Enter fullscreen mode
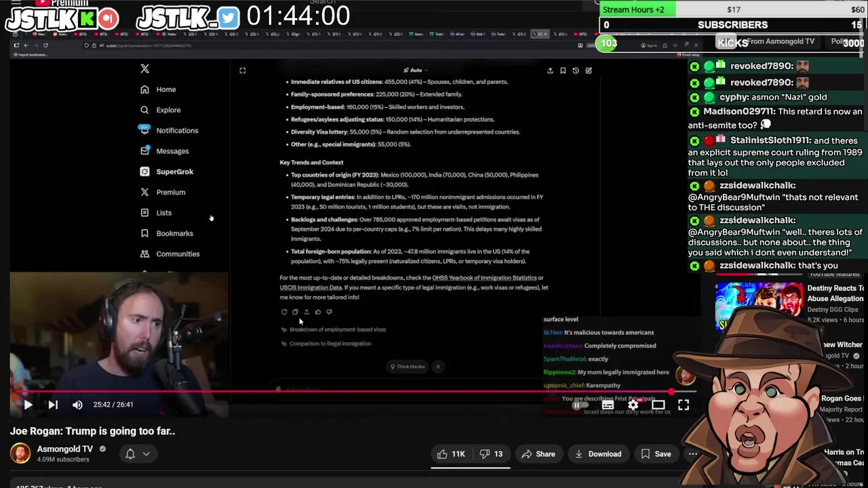Image resolution: width=868 pixels, height=488 pixels. [684, 405]
